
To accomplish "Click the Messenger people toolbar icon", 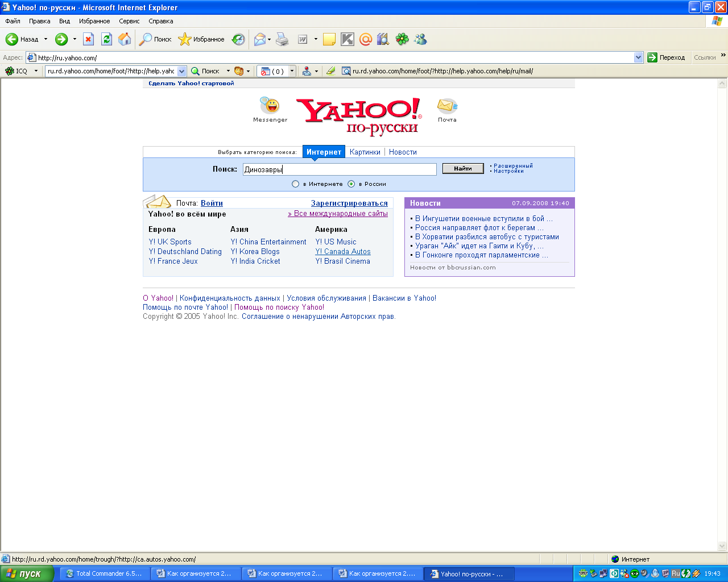I will click(x=420, y=39).
